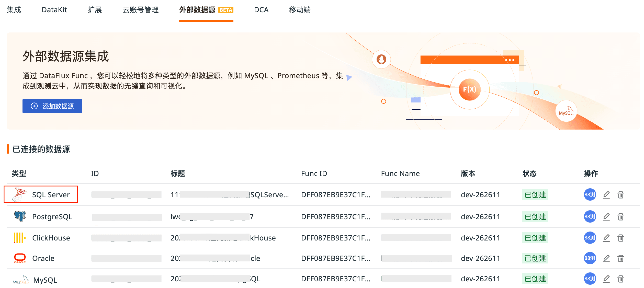Click the 已创建 status tag for PostgreSQL

pyautogui.click(x=535, y=217)
